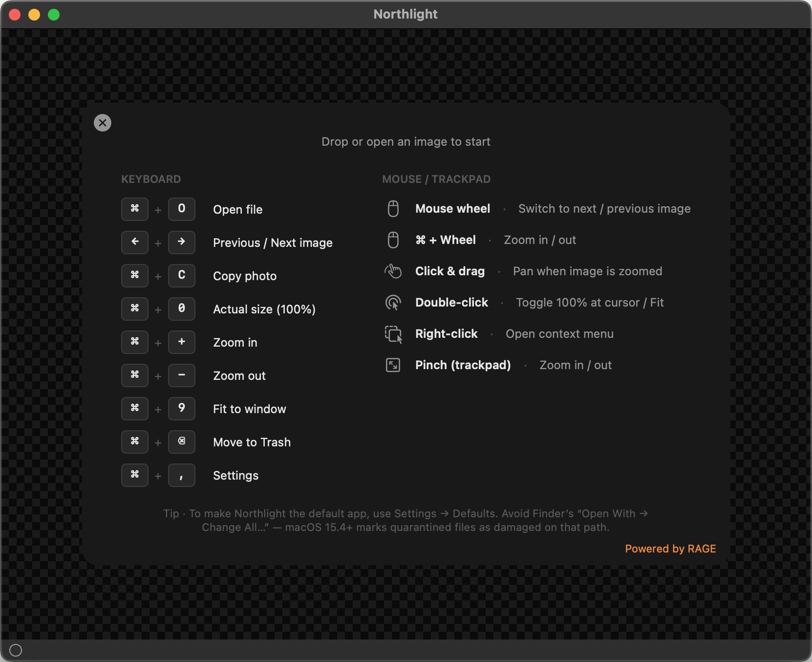This screenshot has height=662, width=812.
Task: Click the Fit to window label
Action: [250, 409]
